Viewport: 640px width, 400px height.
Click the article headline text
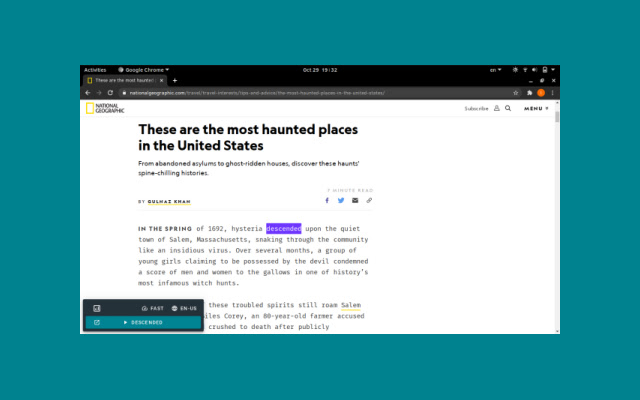(x=248, y=138)
